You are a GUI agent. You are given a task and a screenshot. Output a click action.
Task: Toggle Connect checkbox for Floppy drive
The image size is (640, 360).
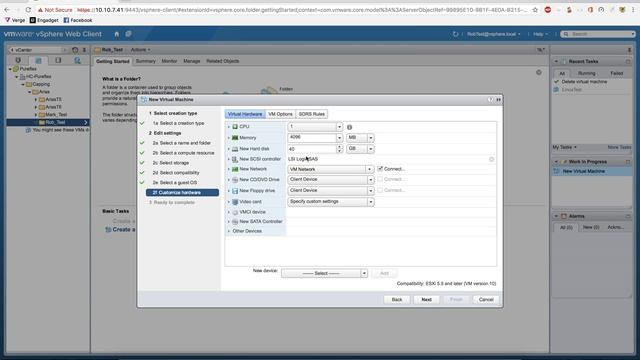[380, 190]
